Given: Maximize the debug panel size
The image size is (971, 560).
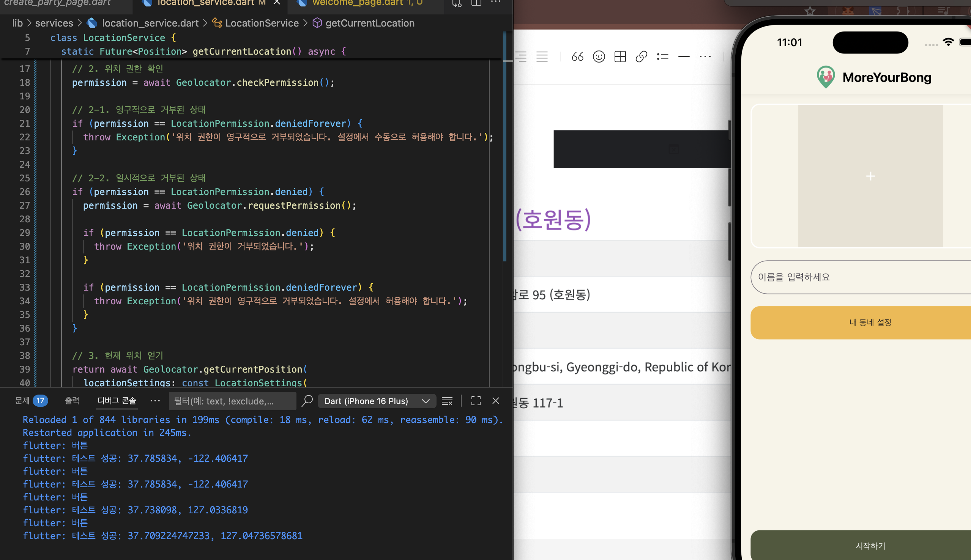Looking at the screenshot, I should coord(476,401).
